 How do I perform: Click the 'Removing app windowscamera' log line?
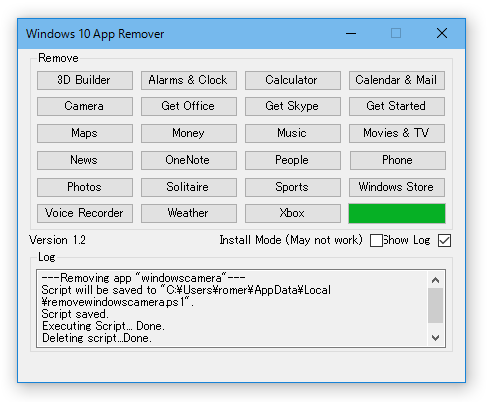(x=143, y=278)
